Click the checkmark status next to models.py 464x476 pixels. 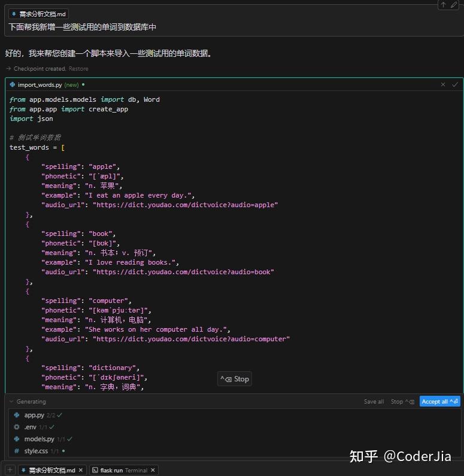coord(69,439)
